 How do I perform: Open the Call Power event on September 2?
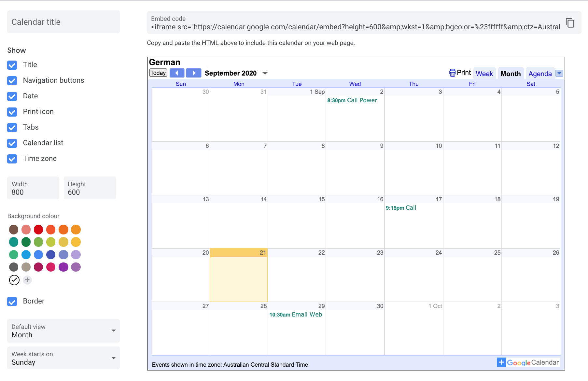tap(352, 100)
